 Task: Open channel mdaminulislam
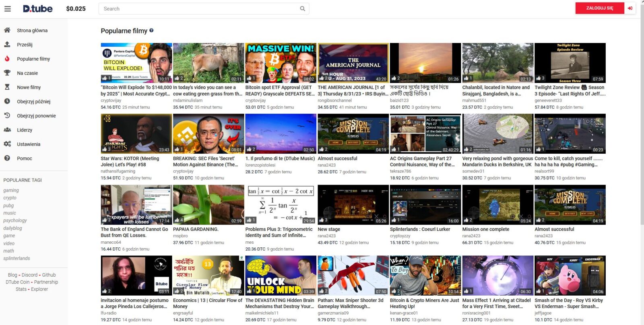click(x=188, y=101)
